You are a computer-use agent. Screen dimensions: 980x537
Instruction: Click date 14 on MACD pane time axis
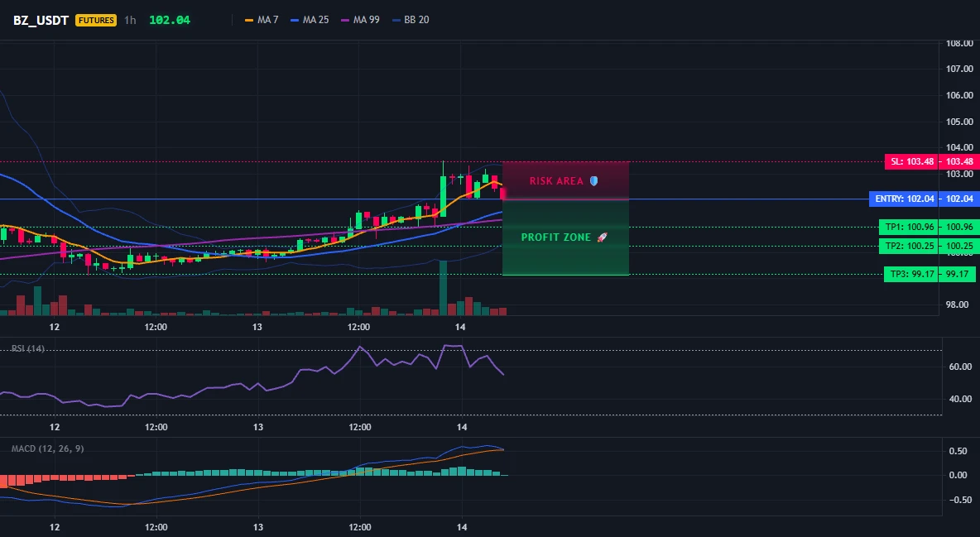(462, 527)
